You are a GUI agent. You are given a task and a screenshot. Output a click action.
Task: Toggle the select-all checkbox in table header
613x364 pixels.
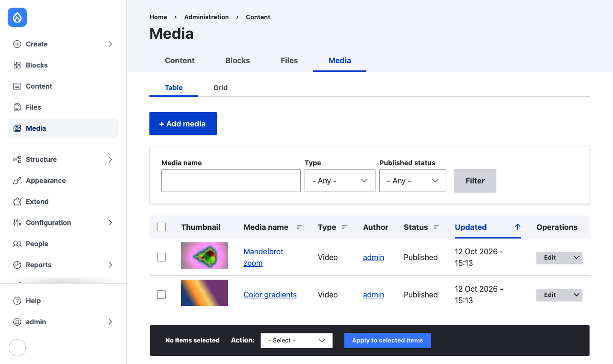click(x=161, y=227)
